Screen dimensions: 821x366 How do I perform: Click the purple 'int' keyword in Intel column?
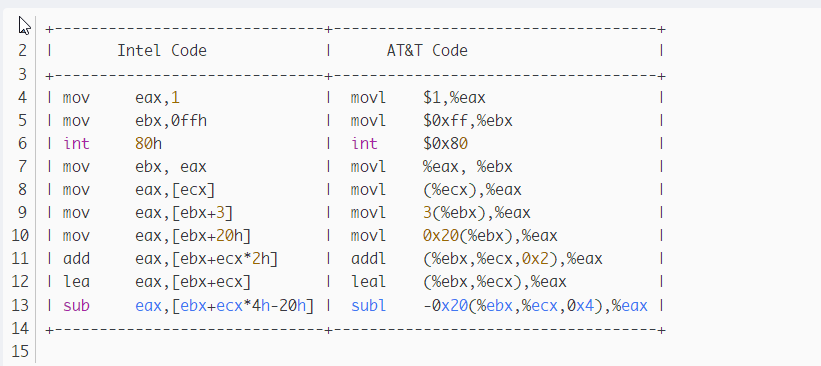click(76, 143)
